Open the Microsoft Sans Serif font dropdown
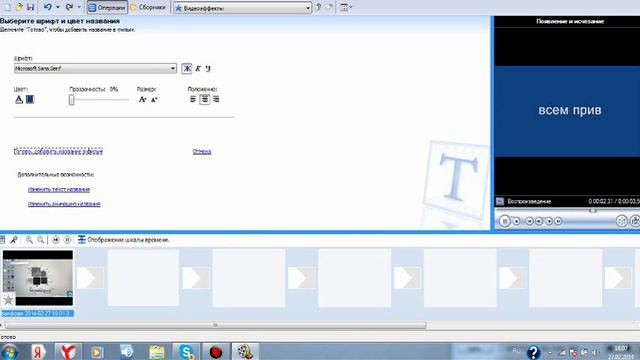Screen dimensions: 640x360 click(x=95, y=68)
